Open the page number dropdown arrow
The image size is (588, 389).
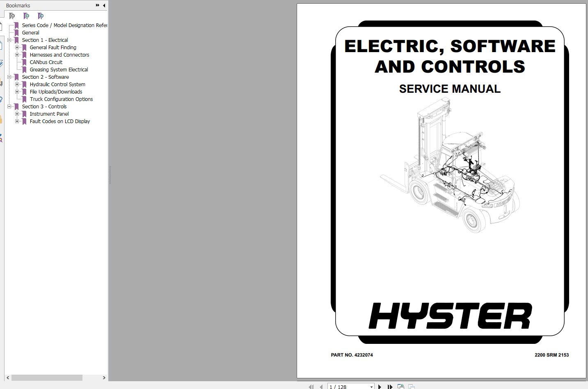click(371, 387)
